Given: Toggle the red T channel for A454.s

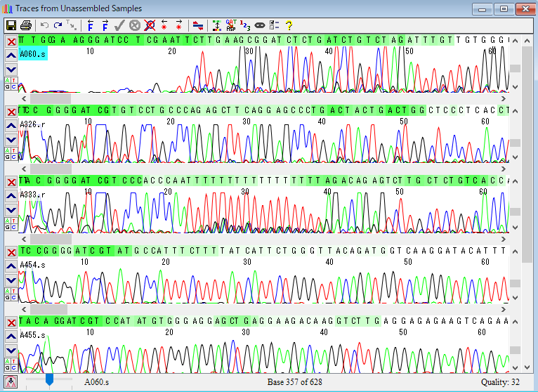Looking at the screenshot, I should pyautogui.click(x=14, y=291).
